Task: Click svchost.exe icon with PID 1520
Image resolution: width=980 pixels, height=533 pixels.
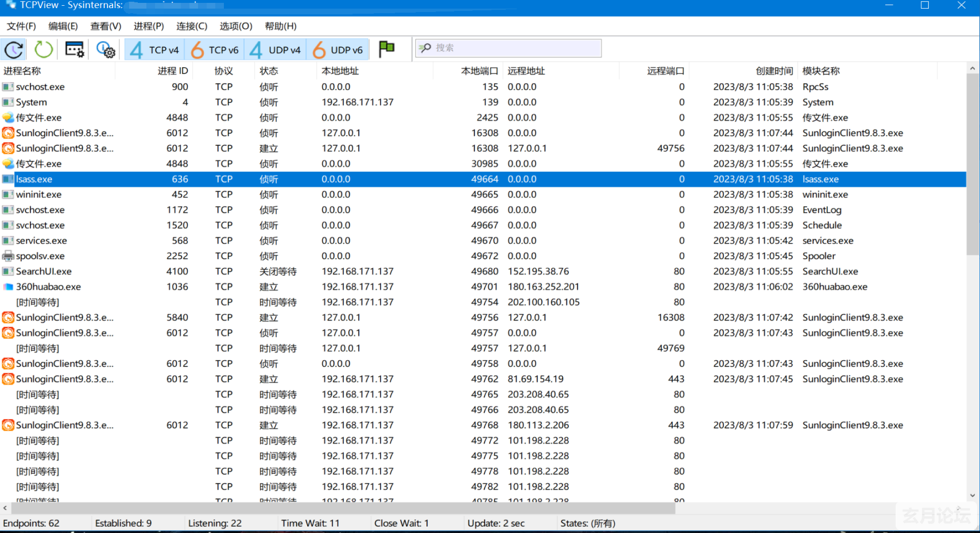Action: (8, 225)
